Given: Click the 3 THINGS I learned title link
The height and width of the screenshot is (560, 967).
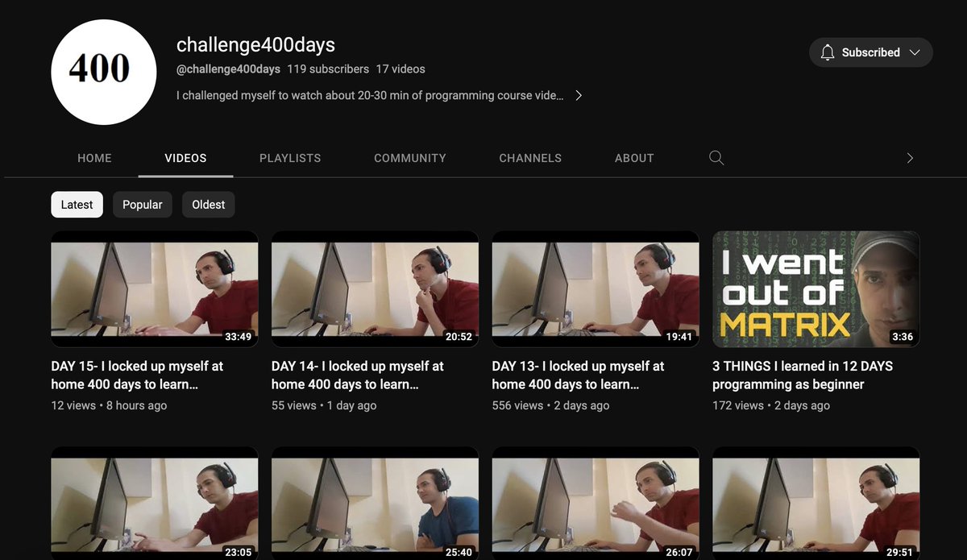Looking at the screenshot, I should (x=802, y=375).
